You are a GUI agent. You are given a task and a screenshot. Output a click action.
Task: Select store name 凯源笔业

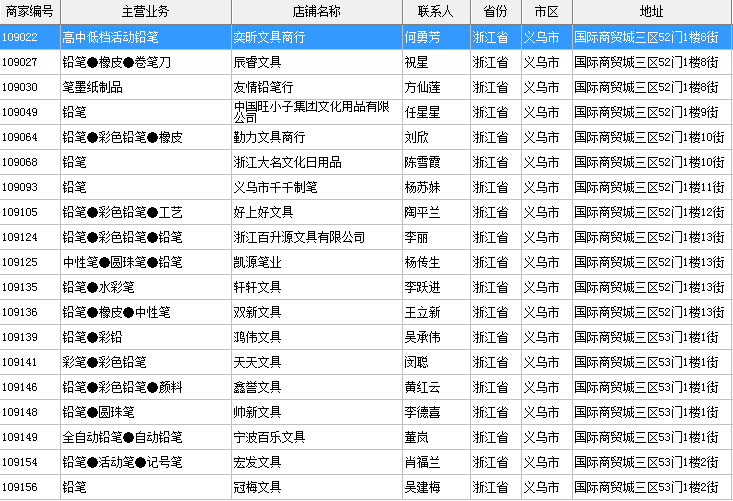[x=257, y=262]
